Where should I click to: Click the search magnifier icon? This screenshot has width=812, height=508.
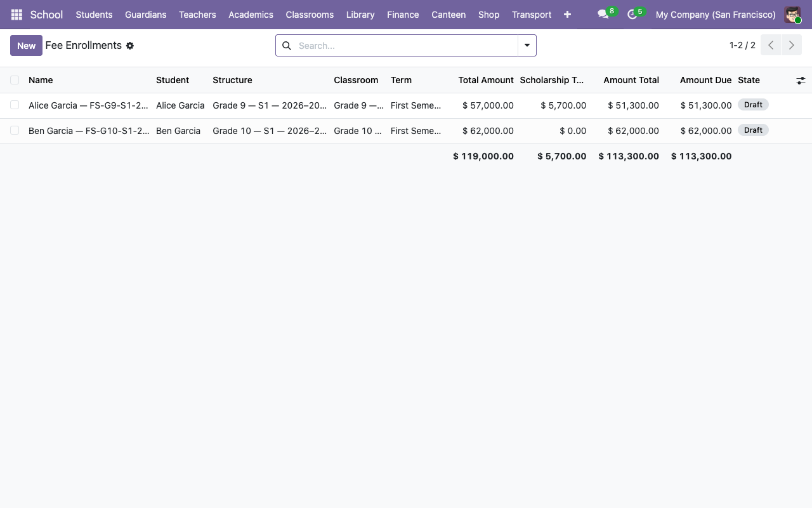click(x=287, y=46)
